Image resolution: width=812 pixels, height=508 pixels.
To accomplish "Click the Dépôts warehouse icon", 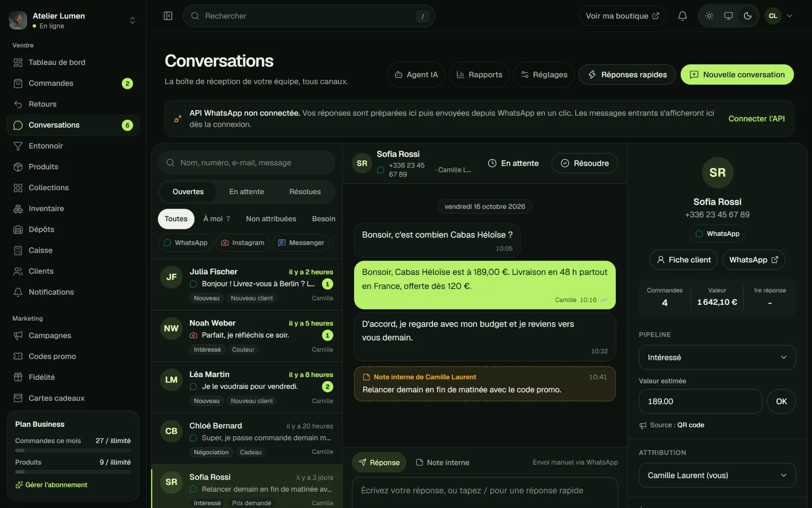I will [x=18, y=229].
